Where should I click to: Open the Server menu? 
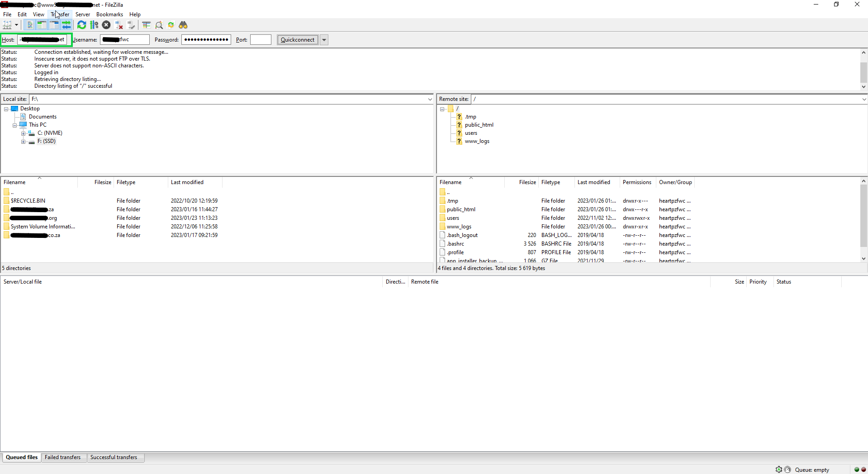pyautogui.click(x=83, y=14)
